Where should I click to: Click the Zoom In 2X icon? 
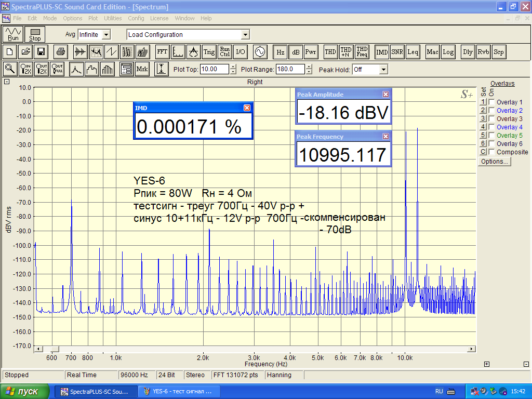(26, 69)
